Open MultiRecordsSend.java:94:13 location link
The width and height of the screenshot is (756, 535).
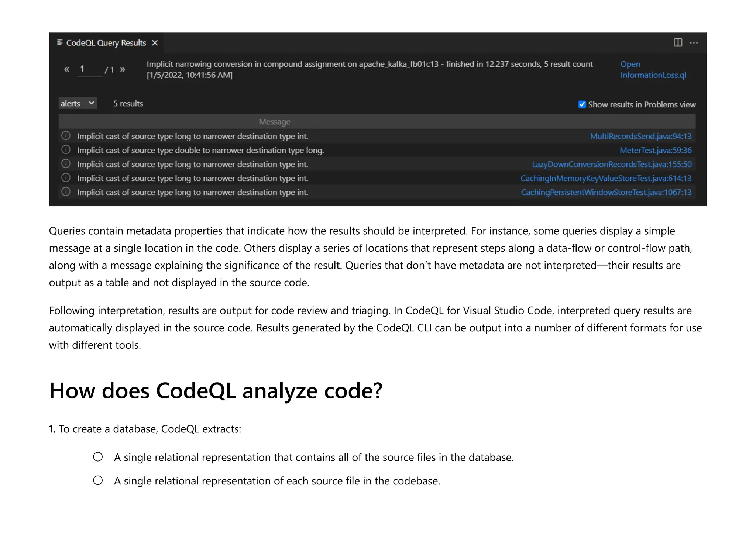click(640, 136)
